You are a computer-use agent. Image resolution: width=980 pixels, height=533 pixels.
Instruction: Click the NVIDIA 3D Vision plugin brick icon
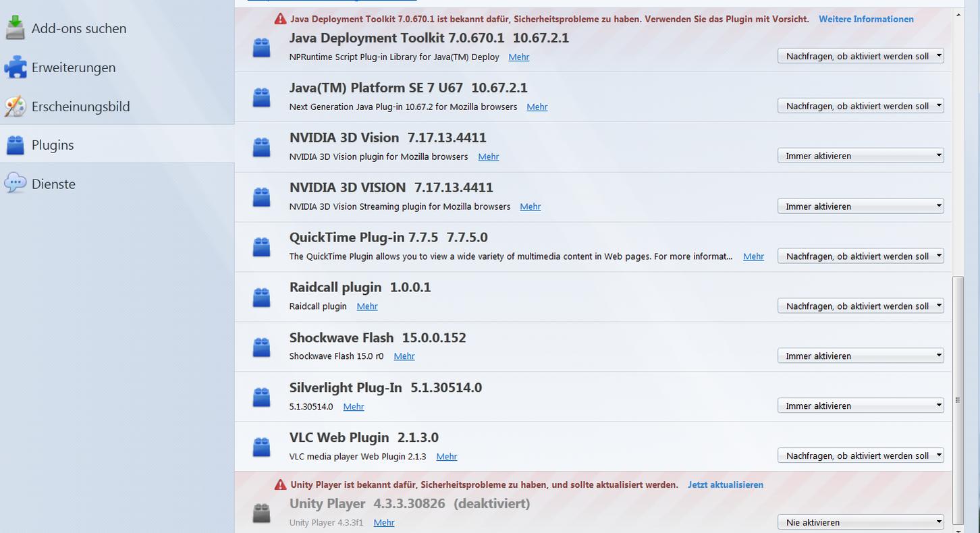[261, 147]
